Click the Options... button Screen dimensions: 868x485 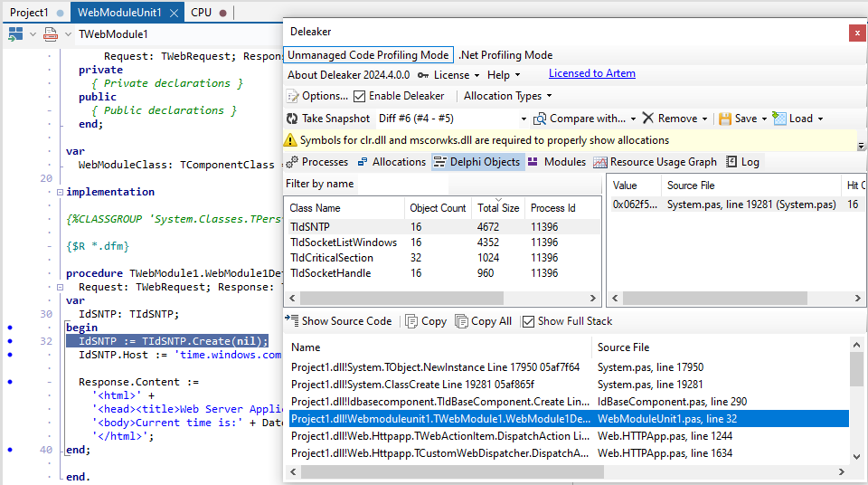[x=317, y=96]
